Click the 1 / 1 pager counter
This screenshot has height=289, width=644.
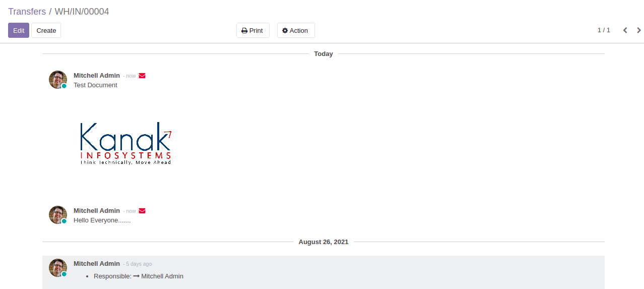pyautogui.click(x=604, y=30)
